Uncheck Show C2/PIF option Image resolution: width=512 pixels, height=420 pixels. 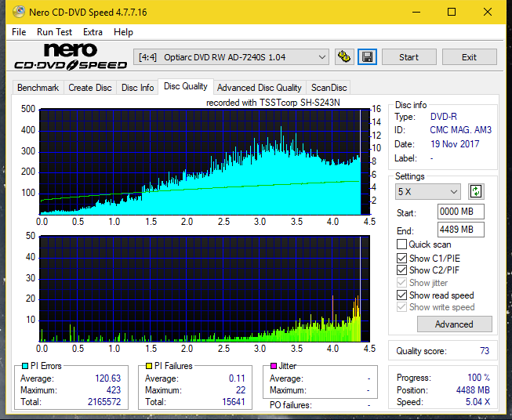click(401, 270)
